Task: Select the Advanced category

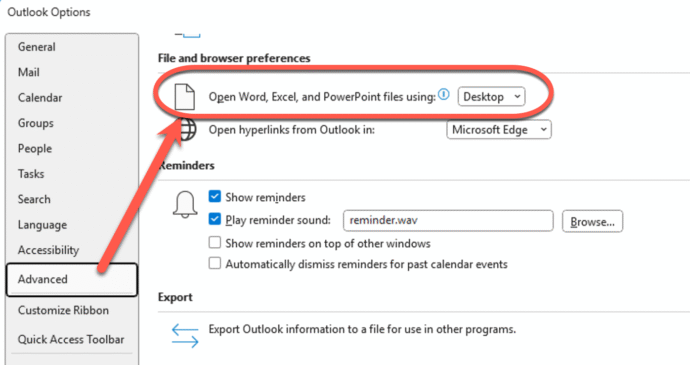Action: pyautogui.click(x=72, y=280)
